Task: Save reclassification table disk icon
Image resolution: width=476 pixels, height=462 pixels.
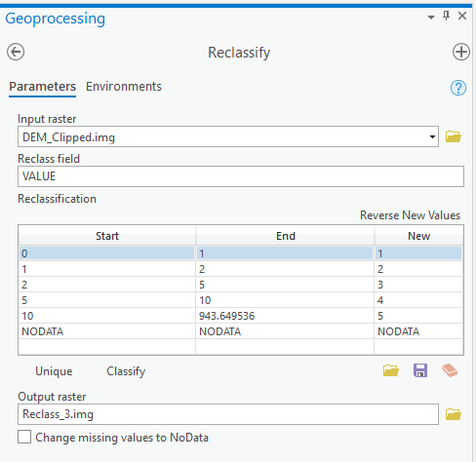Action: pos(420,370)
